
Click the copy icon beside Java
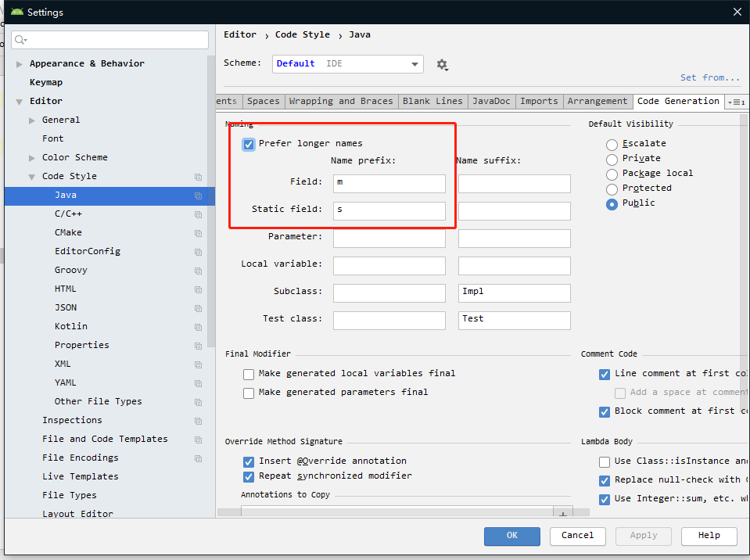(x=198, y=196)
